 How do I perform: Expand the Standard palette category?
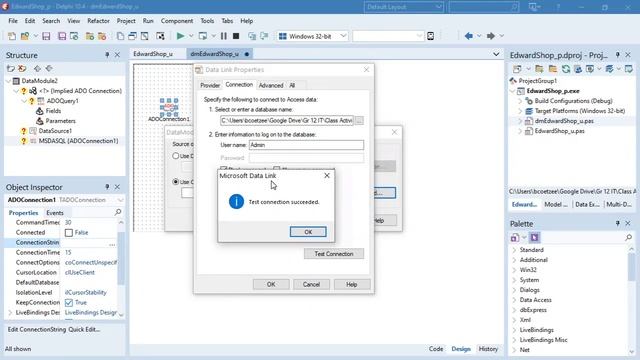514,250
